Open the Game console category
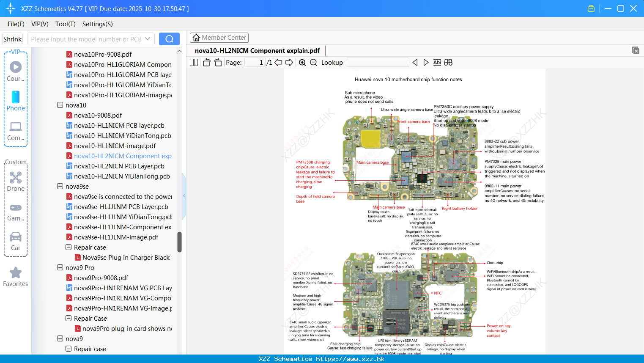Viewport: 644px width, 363px height. point(16,212)
